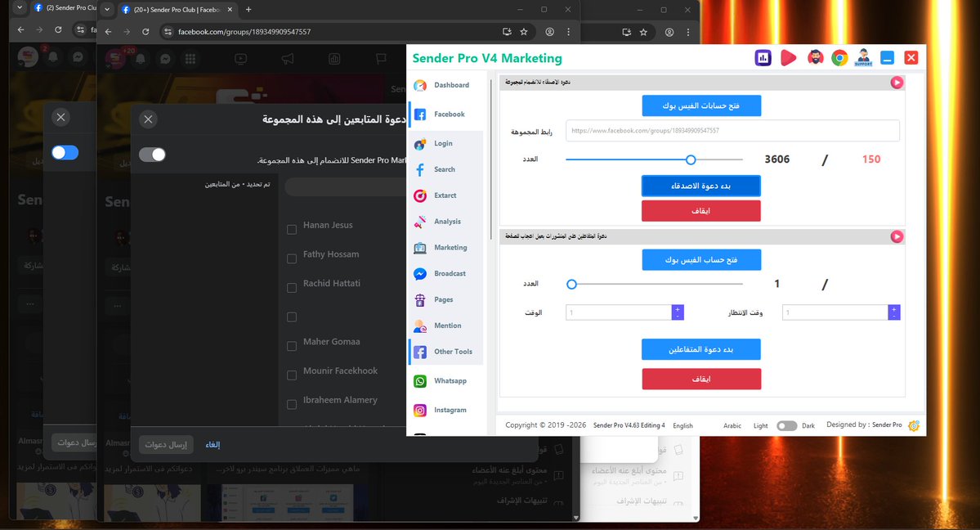
Task: Open the followers selection dropdown in the dialog
Action: (x=351, y=186)
